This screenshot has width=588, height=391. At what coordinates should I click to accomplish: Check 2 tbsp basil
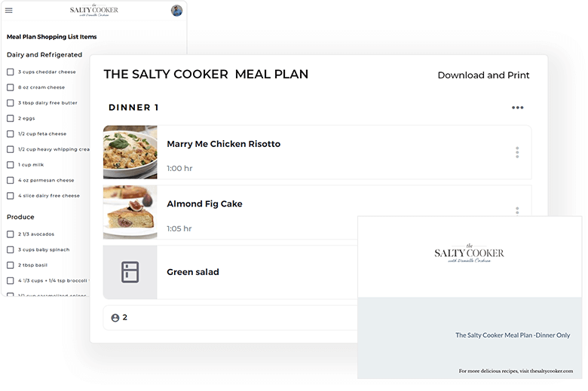coord(11,265)
